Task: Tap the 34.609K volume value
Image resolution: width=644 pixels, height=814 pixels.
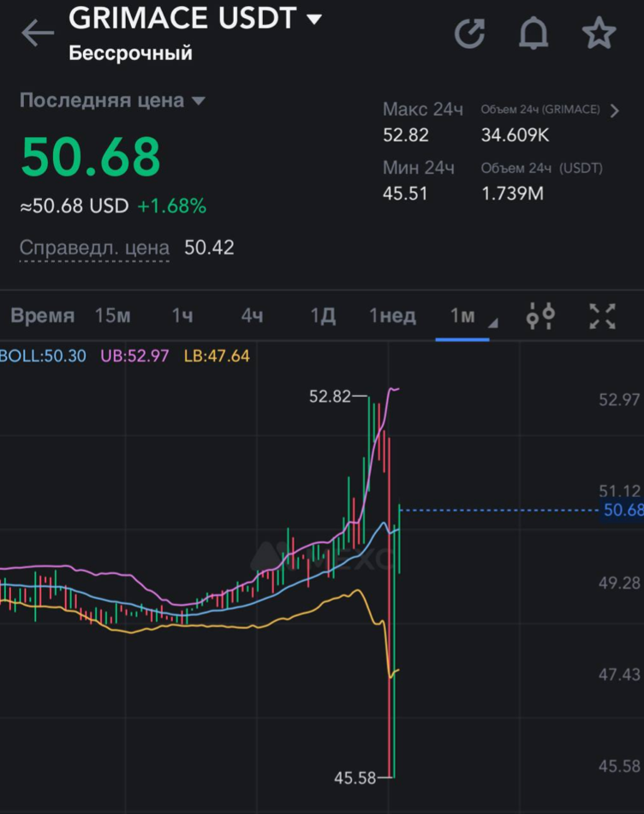Action: (515, 135)
